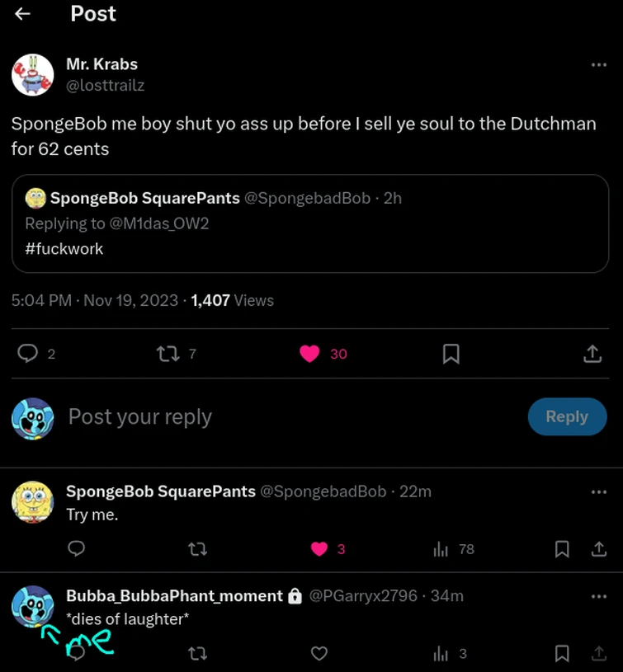Unlike the Mr. Krabs post

click(x=309, y=354)
